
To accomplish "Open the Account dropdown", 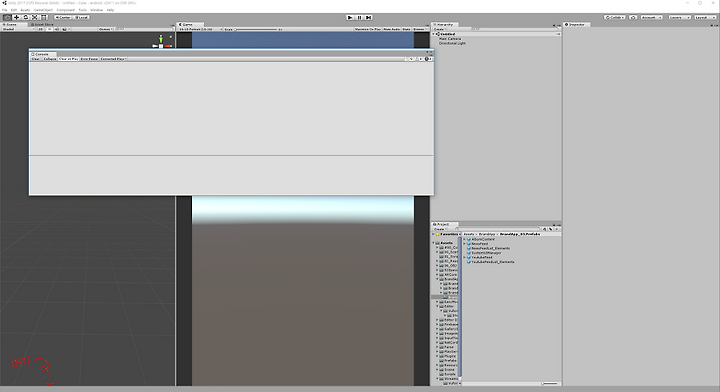I will point(651,17).
